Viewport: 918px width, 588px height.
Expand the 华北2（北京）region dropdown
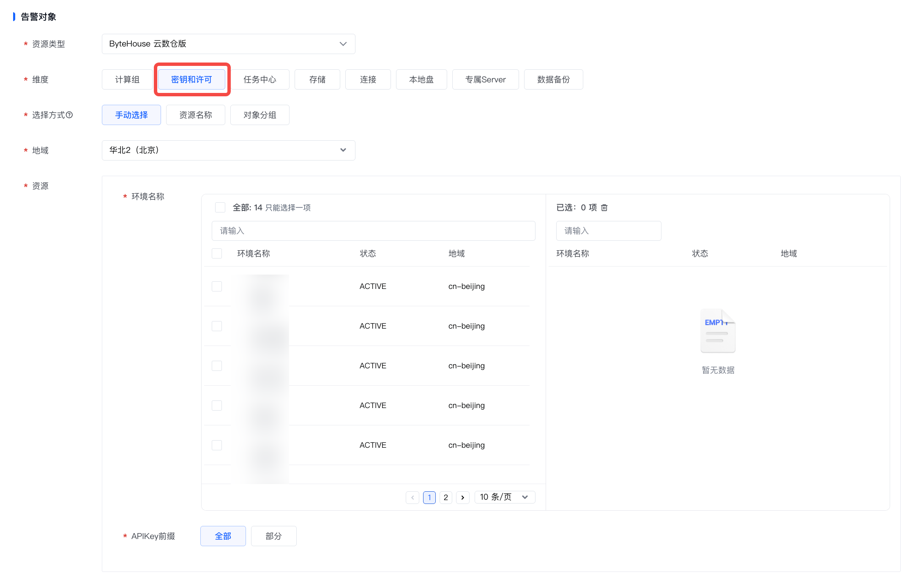pyautogui.click(x=228, y=150)
